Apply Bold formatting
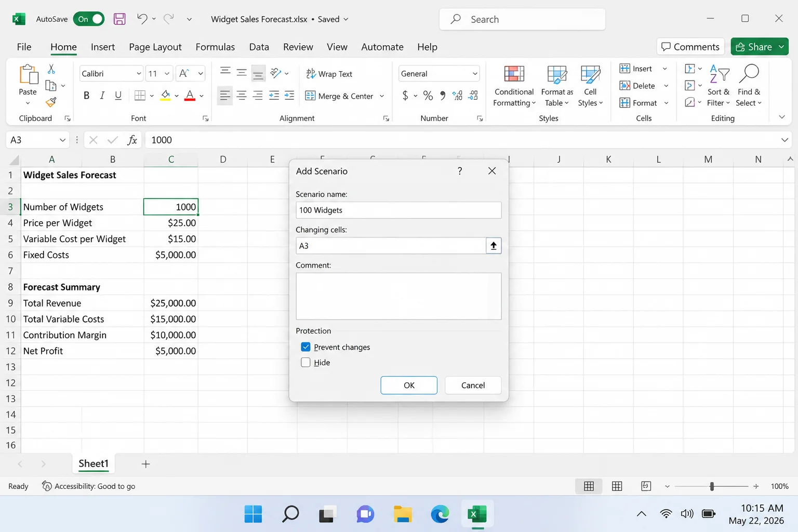The height and width of the screenshot is (532, 798). pos(86,96)
